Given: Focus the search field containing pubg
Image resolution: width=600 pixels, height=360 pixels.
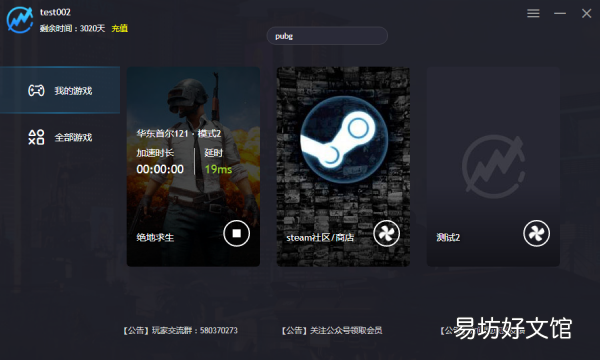Looking at the screenshot, I should 327,36.
